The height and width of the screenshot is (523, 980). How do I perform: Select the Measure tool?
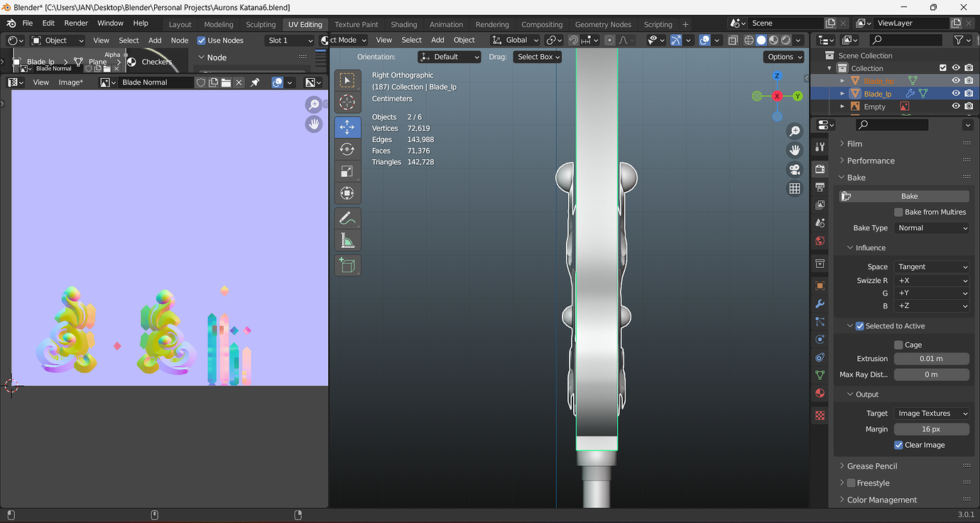347,240
